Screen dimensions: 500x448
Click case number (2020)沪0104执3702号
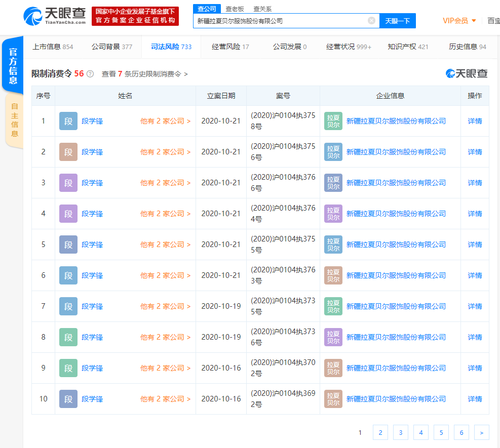click(283, 368)
